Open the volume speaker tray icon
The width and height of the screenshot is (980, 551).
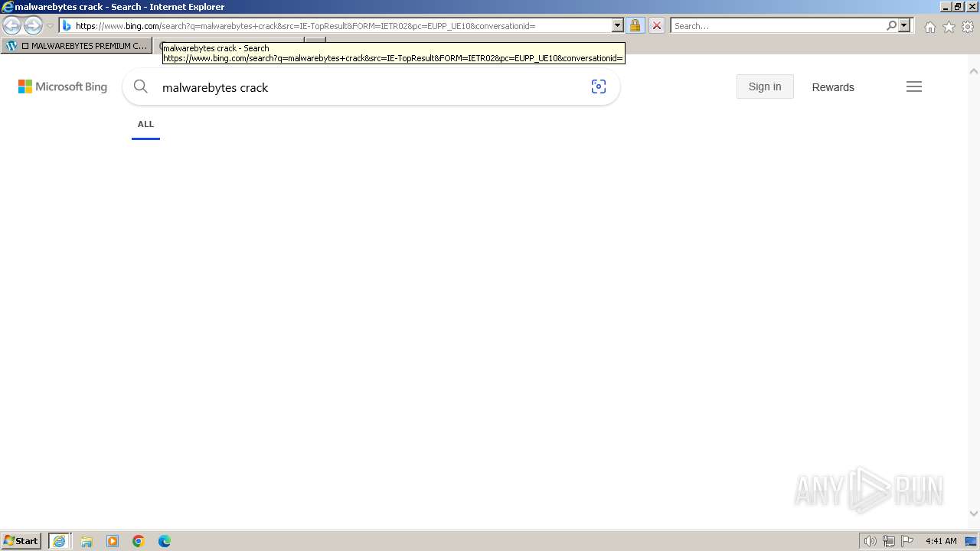click(870, 541)
